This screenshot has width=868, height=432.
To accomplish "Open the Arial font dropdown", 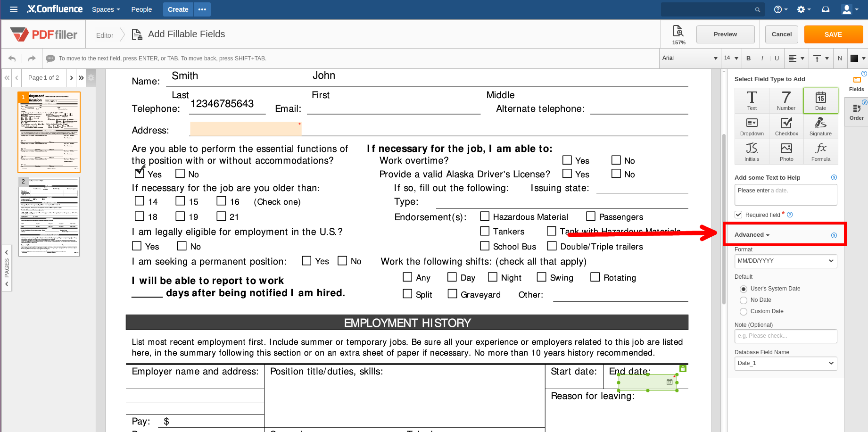I will point(690,58).
